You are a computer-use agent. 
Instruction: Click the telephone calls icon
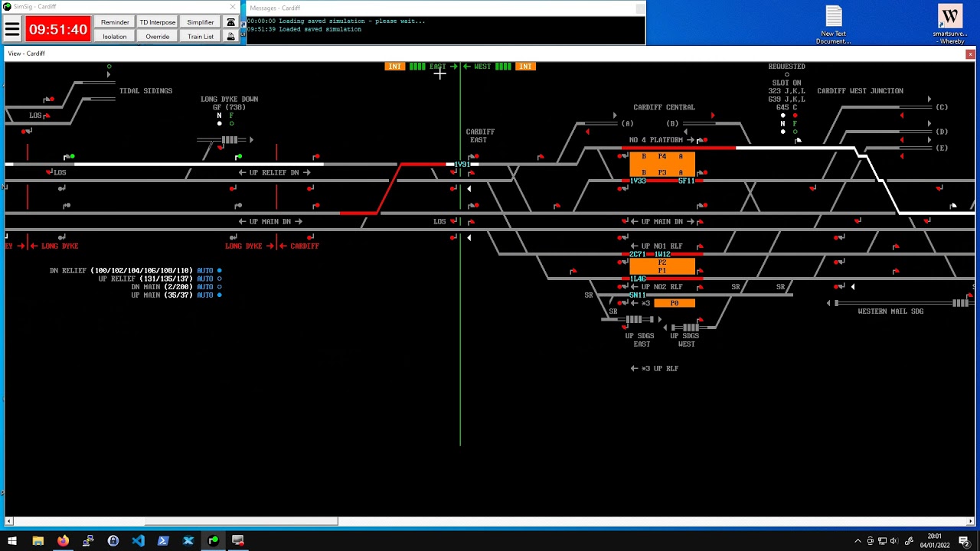pos(230,22)
